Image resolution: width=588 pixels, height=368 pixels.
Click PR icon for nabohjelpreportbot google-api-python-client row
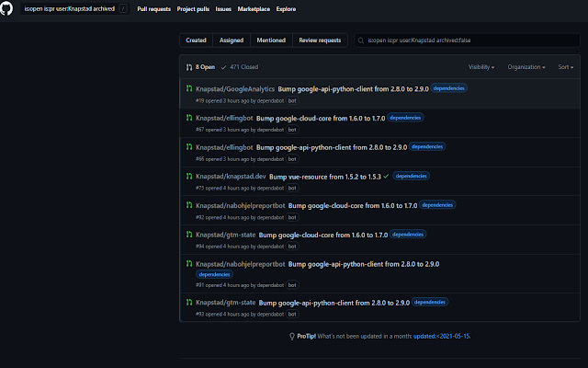pyautogui.click(x=189, y=264)
